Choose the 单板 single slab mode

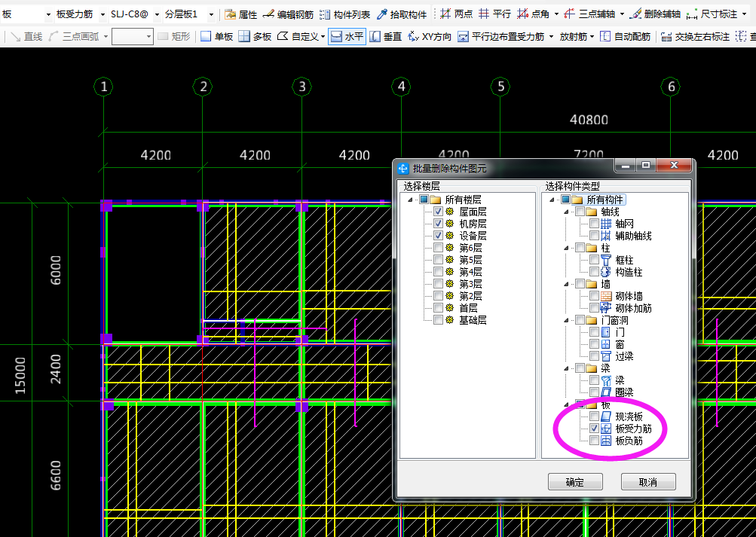[x=217, y=37]
